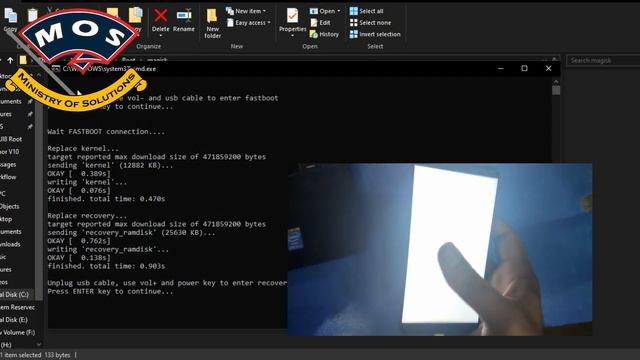Show file History from ribbon
The width and height of the screenshot is (640, 360).
pyautogui.click(x=324, y=34)
